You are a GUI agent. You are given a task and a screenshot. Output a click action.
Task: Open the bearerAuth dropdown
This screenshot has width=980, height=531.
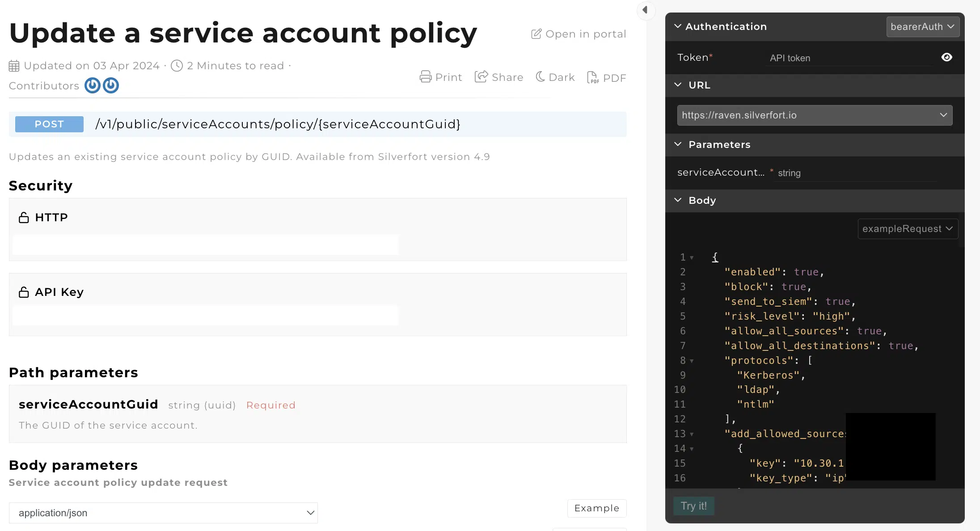pyautogui.click(x=922, y=27)
